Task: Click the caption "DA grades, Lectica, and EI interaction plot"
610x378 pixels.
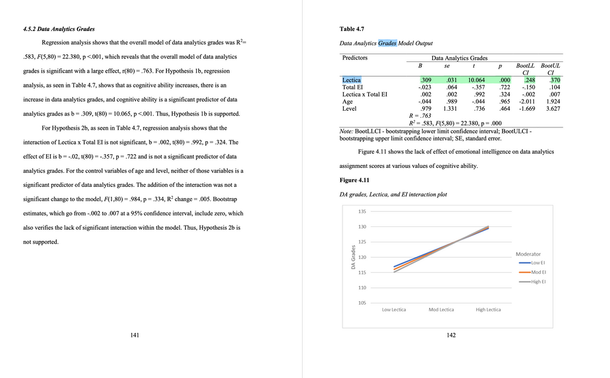Action: 393,194
